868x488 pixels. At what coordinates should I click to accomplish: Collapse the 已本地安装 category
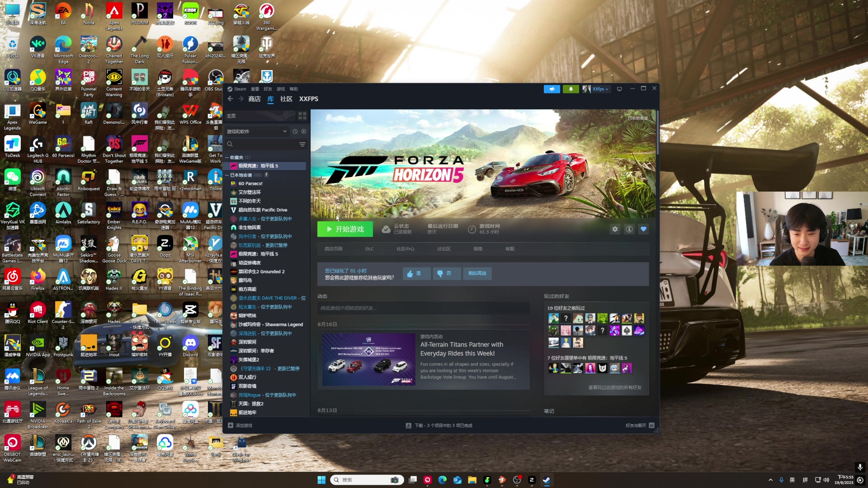(227, 175)
